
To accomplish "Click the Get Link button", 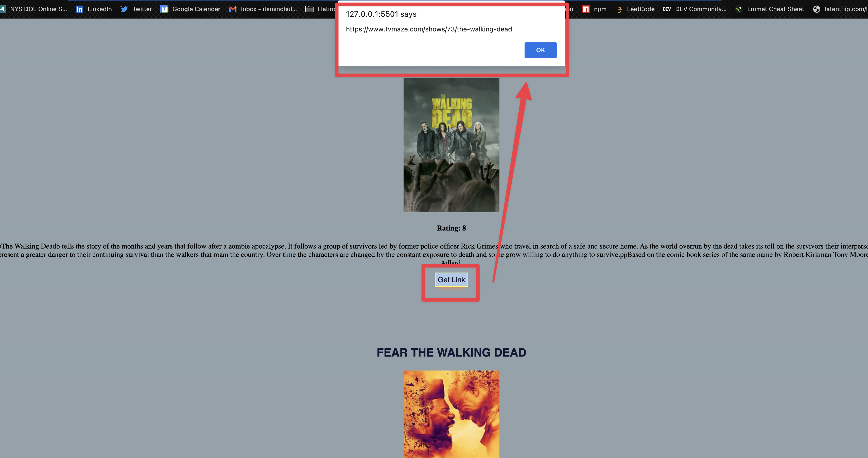I will tap(452, 279).
